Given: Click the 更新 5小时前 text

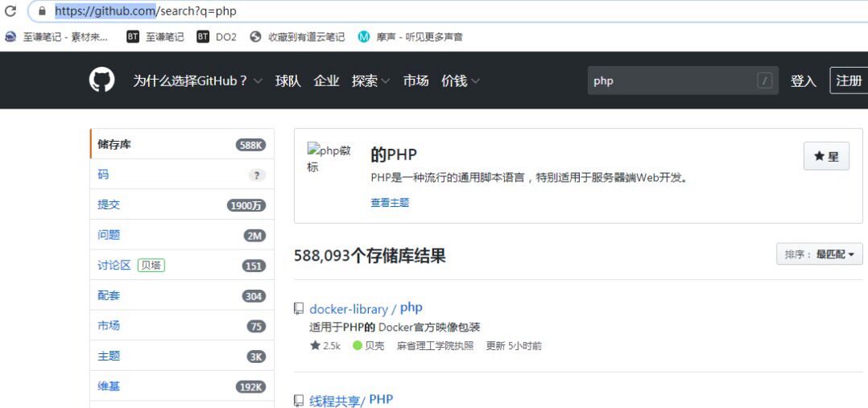Looking at the screenshot, I should coord(514,345).
